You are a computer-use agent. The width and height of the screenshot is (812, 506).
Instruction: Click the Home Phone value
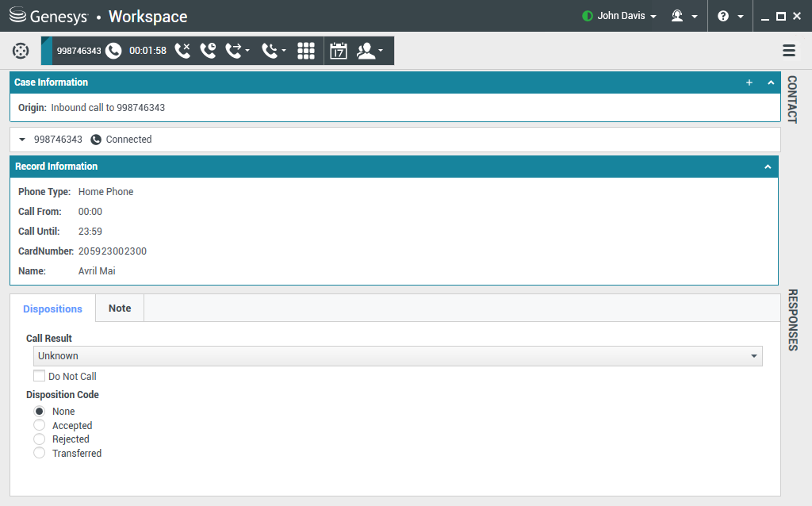pyautogui.click(x=105, y=192)
